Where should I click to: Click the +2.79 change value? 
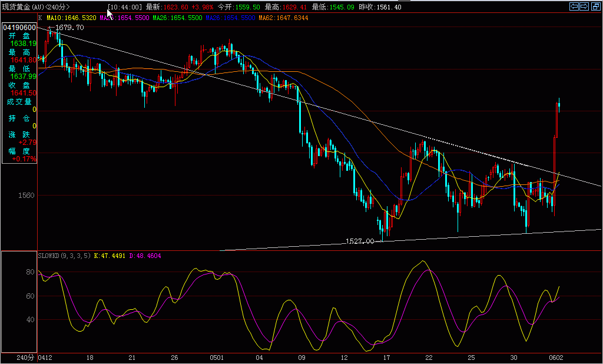tap(27, 143)
